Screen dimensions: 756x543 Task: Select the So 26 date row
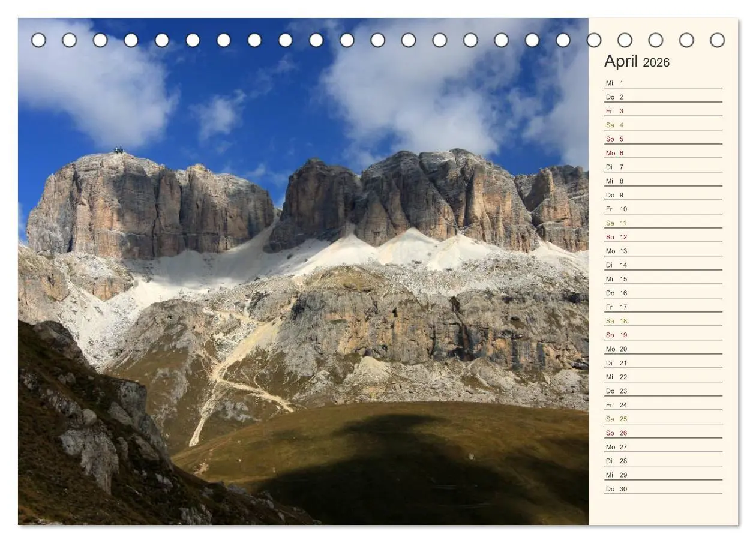663,433
